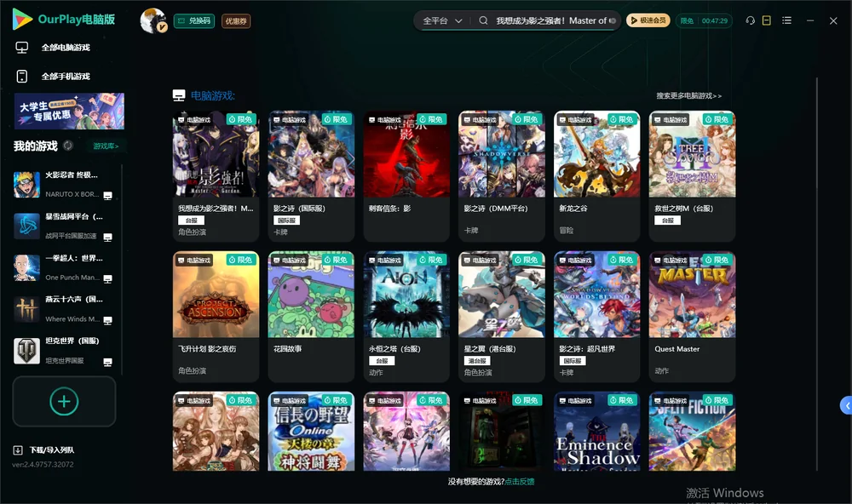Open 刺客信条: 影 game card
The image size is (852, 504).
pyautogui.click(x=406, y=176)
